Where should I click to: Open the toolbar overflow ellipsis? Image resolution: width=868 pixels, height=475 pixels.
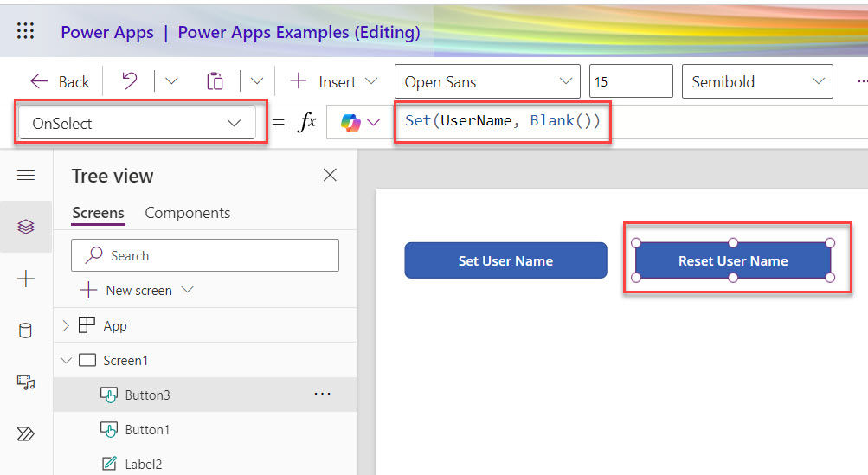click(862, 81)
